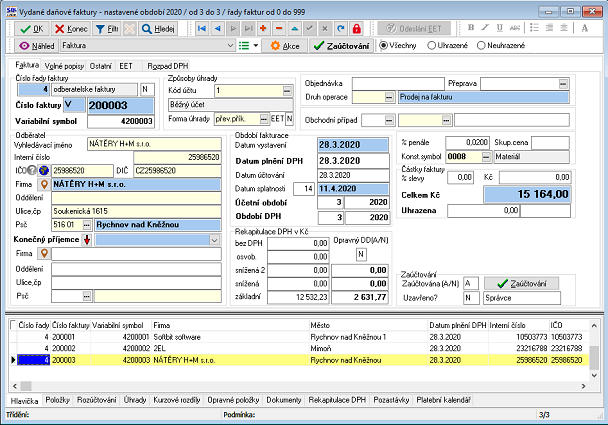Click red down arrow next to Konečný příjemce
This screenshot has height=425, width=608.
click(x=87, y=240)
